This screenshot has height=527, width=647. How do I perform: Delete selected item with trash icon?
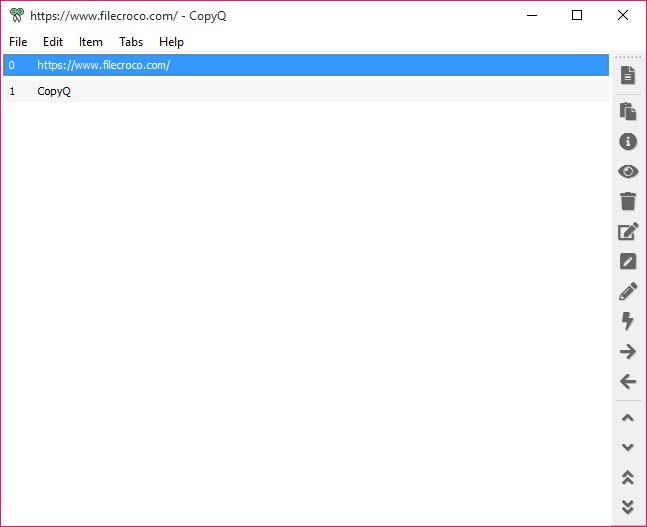pos(628,201)
